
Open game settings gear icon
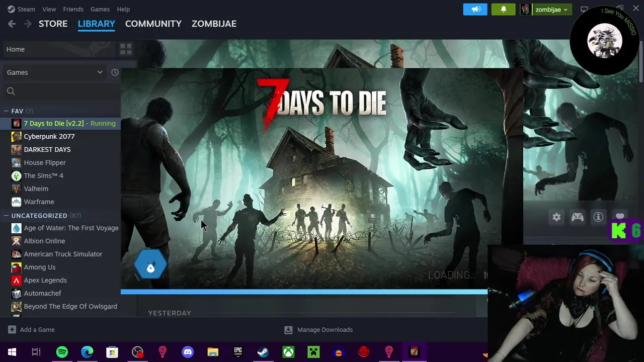tap(556, 217)
